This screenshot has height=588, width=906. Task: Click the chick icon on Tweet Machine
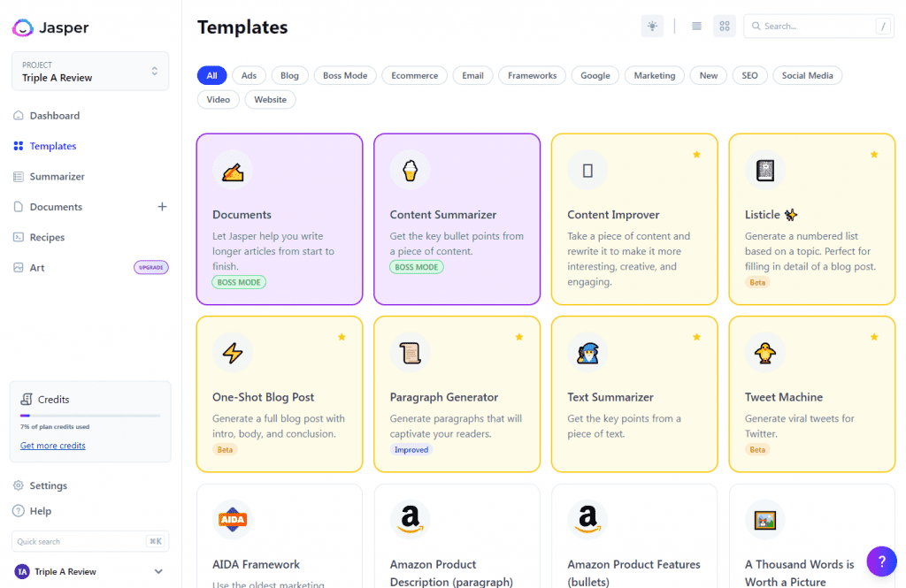[765, 353]
